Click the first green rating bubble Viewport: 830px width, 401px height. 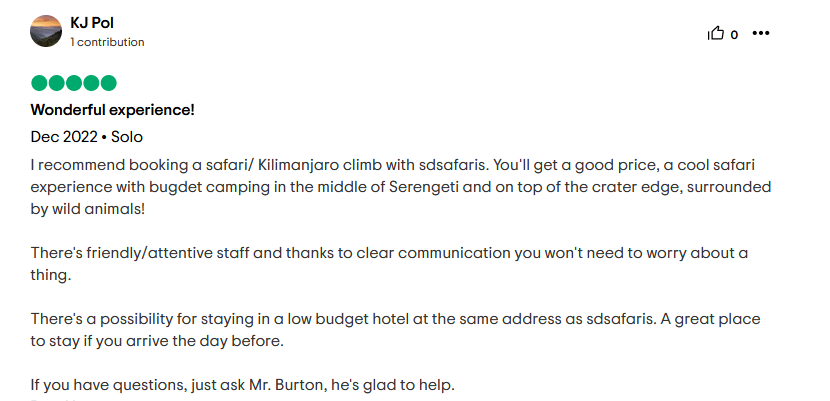coord(39,83)
